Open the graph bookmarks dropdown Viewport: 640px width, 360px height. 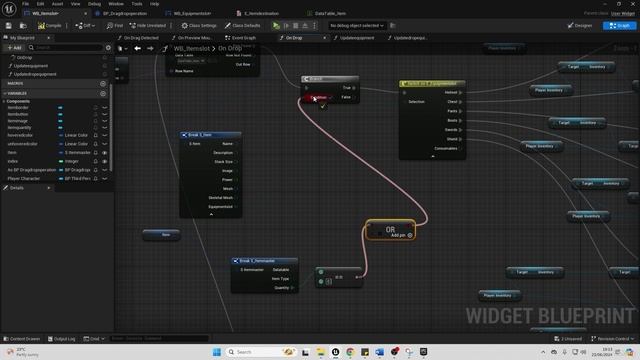pos(122,49)
